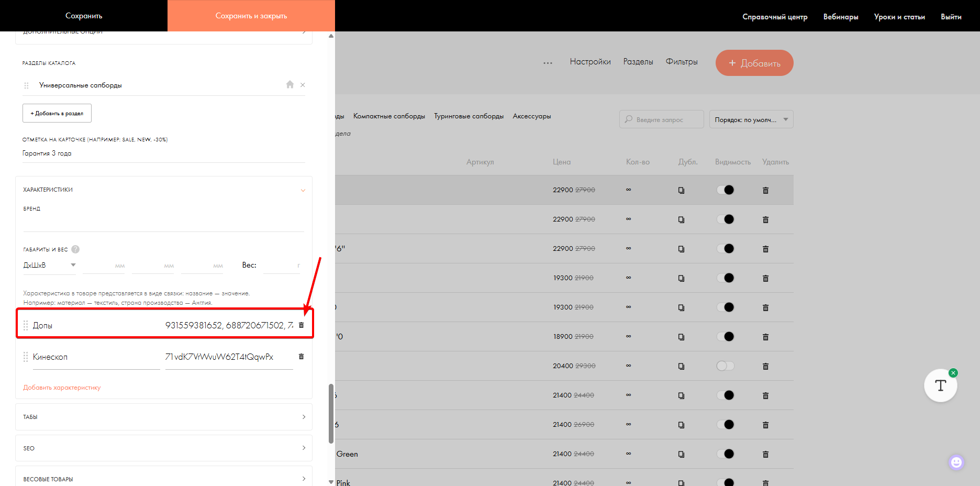Duplicate the first 19300 price row
Viewport: 980px width, 486px height.
pos(681,278)
